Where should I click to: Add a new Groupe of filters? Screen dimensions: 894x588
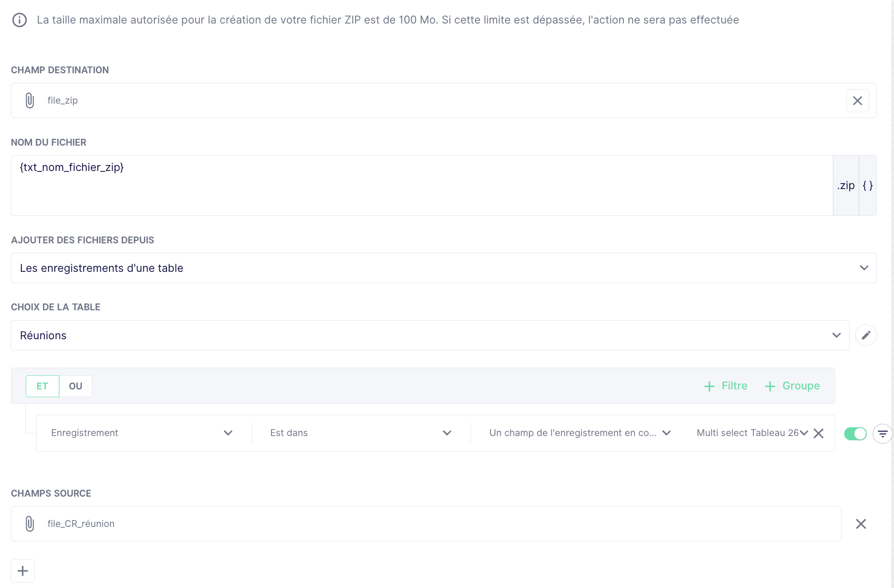[792, 386]
